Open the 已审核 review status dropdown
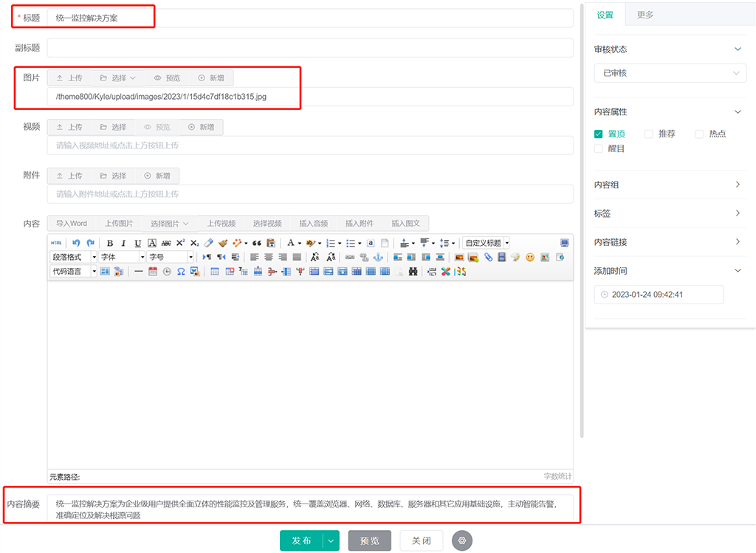This screenshot has width=756, height=553. click(x=670, y=73)
